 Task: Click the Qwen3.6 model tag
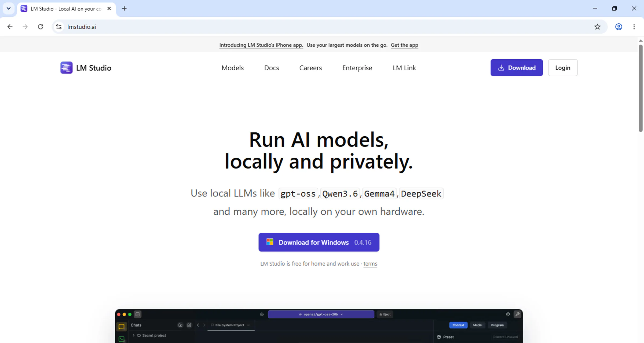(x=340, y=194)
